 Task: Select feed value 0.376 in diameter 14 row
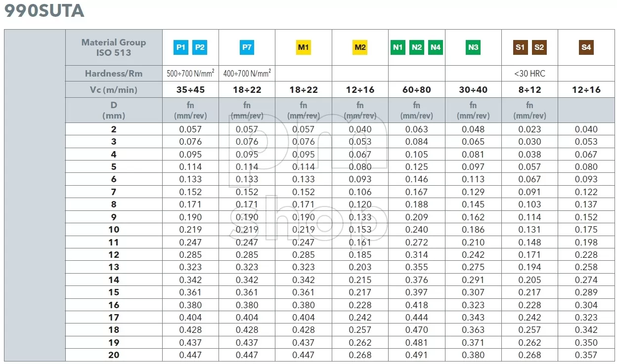pos(417,280)
